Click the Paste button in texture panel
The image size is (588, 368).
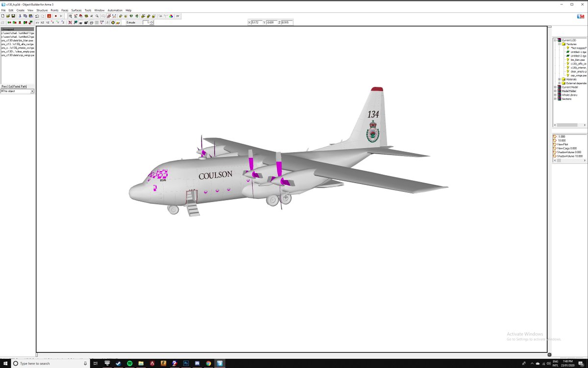click(16, 86)
